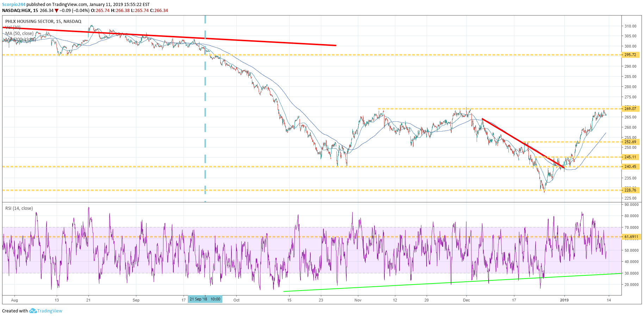This screenshot has width=644, height=317.
Task: Click the 240.45 price level tag
Action: pos(630,167)
